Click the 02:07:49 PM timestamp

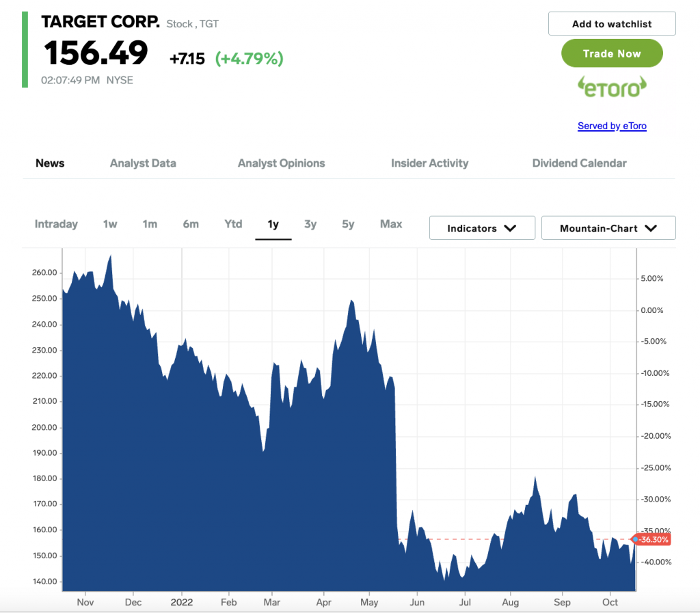(x=70, y=81)
